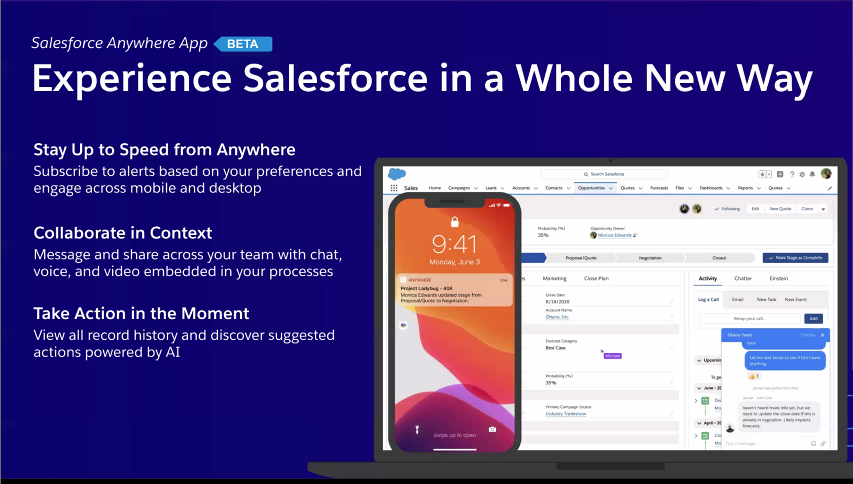The height and width of the screenshot is (484, 853).
Task: Expand the June event row chevron
Action: coord(696,401)
